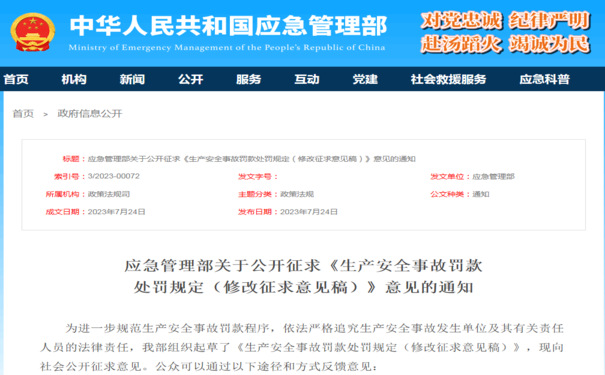Click the 发布日期 value 2023年7月24日
The image size is (605, 375).
click(309, 212)
